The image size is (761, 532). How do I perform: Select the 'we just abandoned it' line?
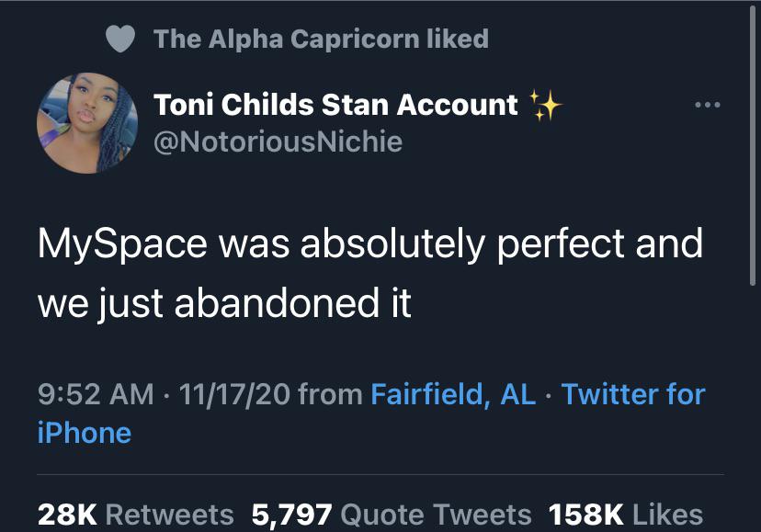(224, 302)
